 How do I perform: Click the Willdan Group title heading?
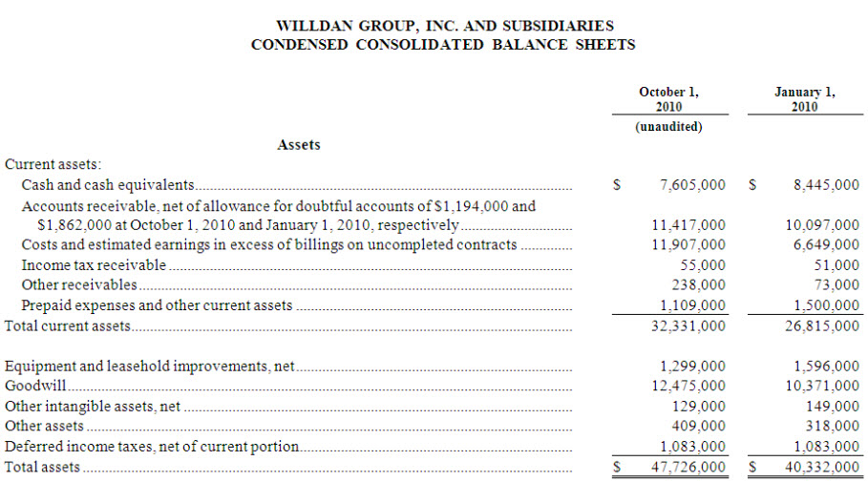tap(444, 26)
